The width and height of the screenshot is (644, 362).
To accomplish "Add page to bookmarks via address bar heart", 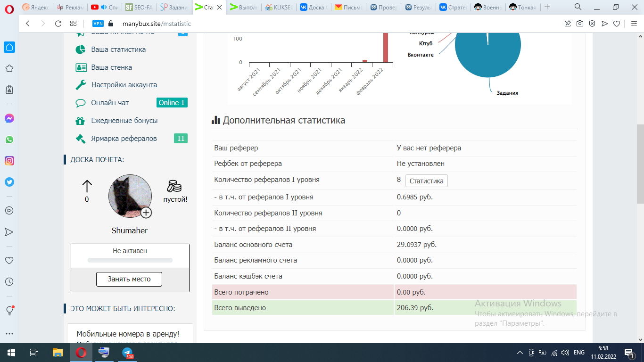I will pyautogui.click(x=617, y=24).
